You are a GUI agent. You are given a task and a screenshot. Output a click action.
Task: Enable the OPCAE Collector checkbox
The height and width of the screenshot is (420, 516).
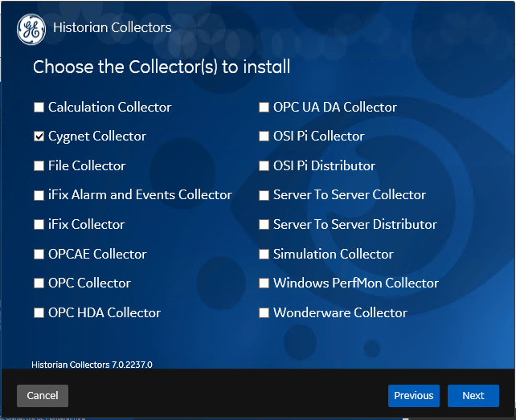(39, 255)
